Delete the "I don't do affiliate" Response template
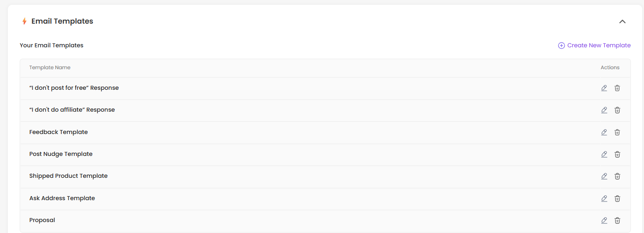This screenshot has width=644, height=233. 617,110
